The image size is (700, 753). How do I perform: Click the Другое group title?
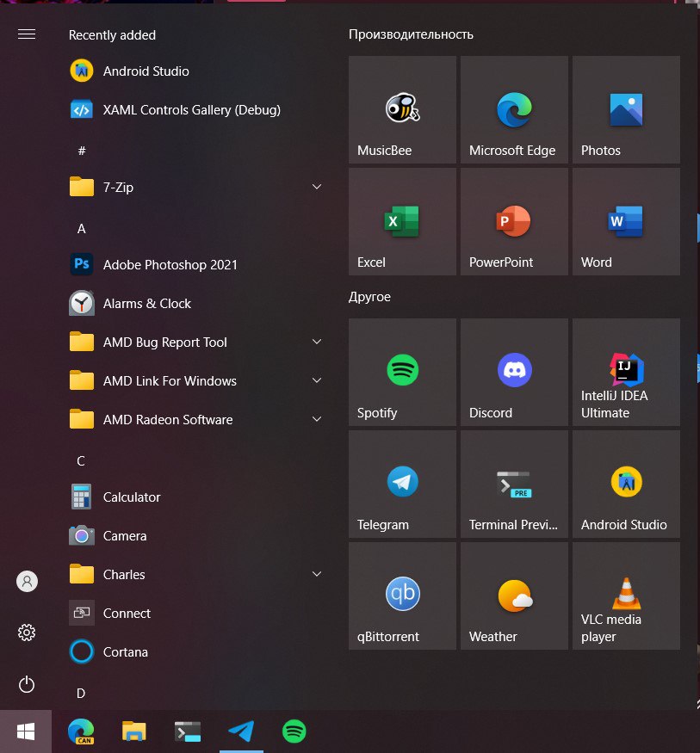pyautogui.click(x=369, y=297)
